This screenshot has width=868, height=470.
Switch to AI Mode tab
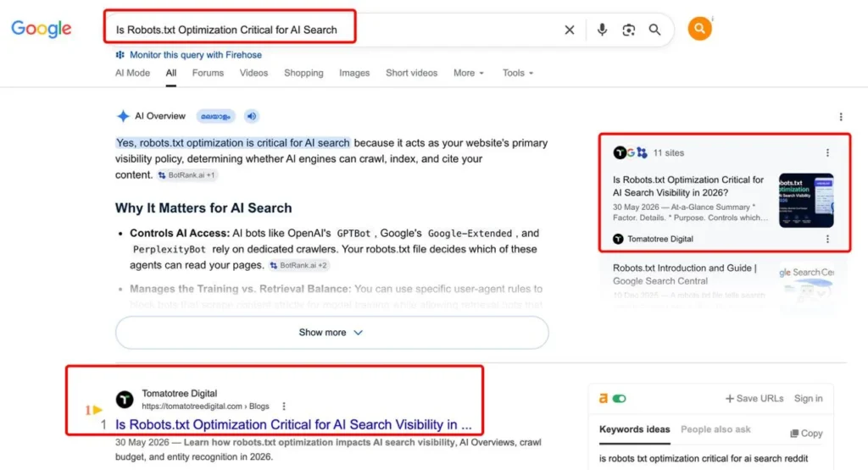(x=132, y=73)
